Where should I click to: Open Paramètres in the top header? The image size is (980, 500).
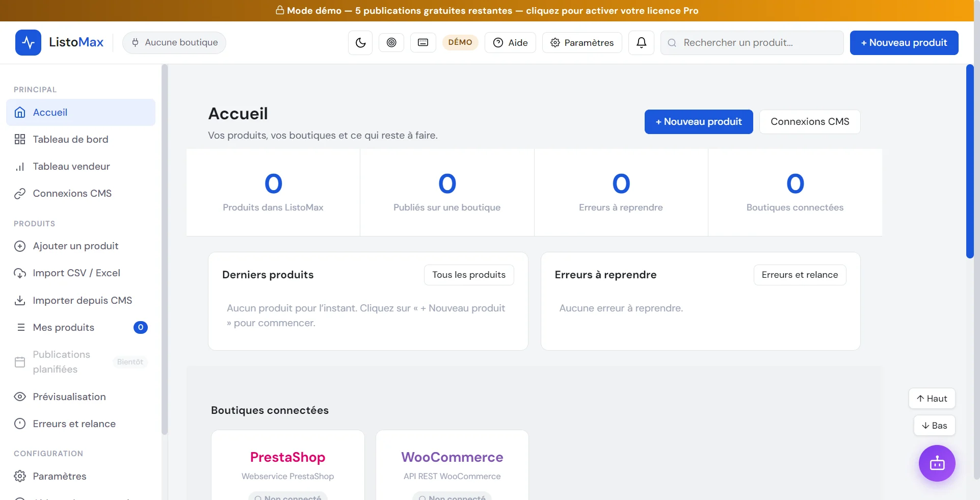pyautogui.click(x=582, y=43)
